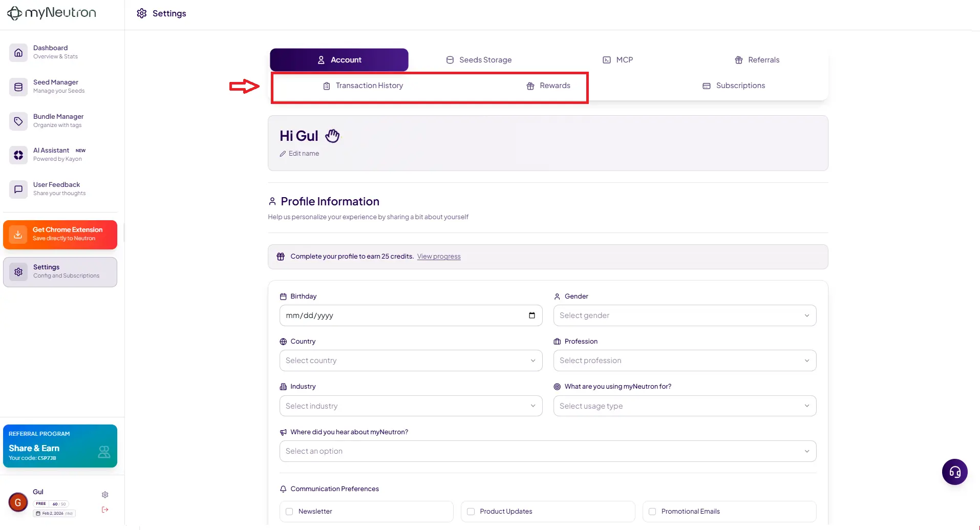Switch to the MCP tab
This screenshot has height=530, width=980.
(617, 60)
